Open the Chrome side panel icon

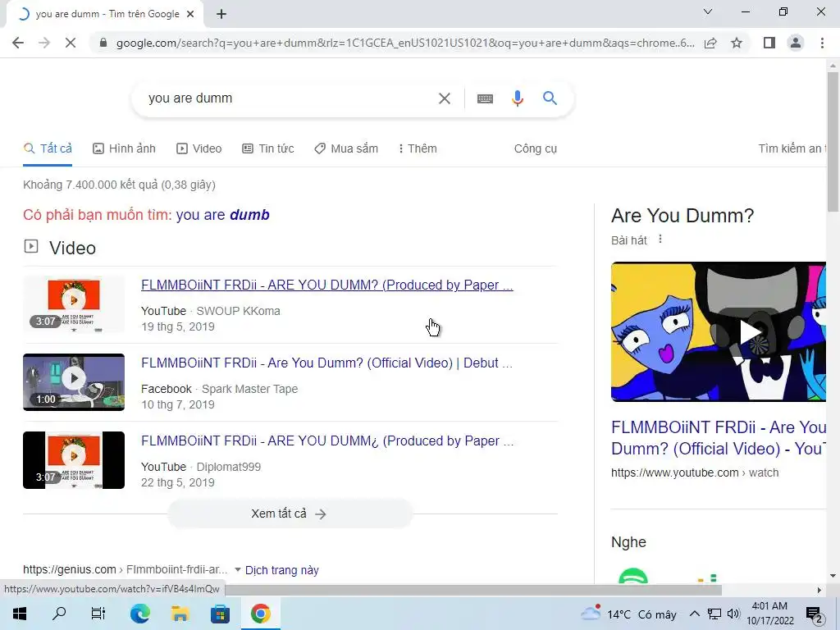(x=769, y=43)
